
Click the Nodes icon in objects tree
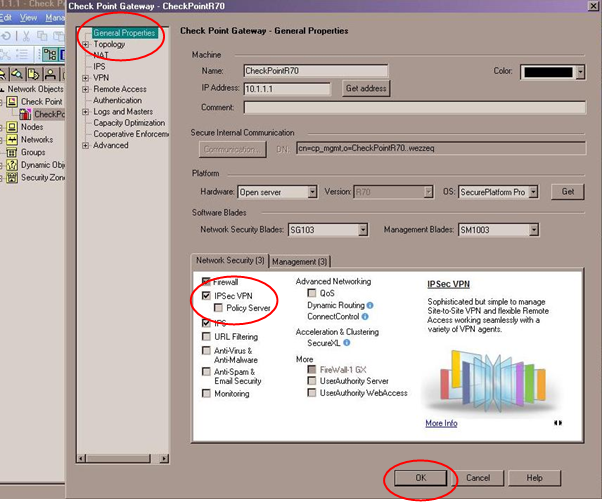click(x=12, y=127)
